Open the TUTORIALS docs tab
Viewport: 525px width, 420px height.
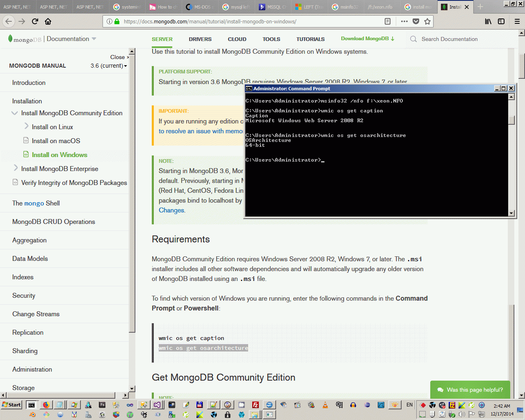click(x=310, y=39)
